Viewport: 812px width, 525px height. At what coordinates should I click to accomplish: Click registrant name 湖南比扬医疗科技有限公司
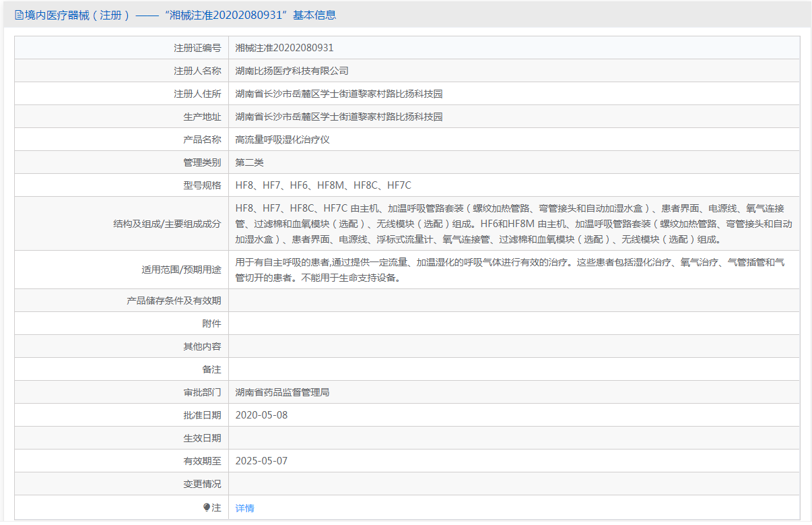pyautogui.click(x=292, y=71)
